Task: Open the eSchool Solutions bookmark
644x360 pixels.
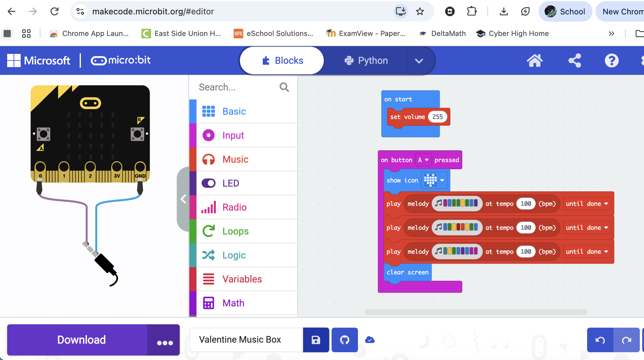Action: tap(273, 34)
